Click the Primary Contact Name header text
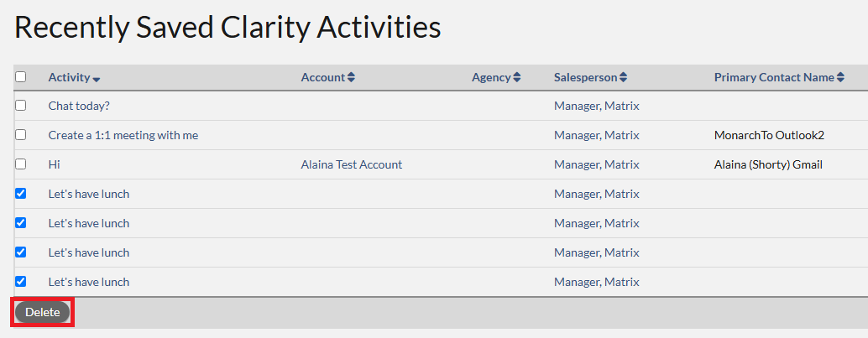Image resolution: width=868 pixels, height=338 pixels. point(773,77)
